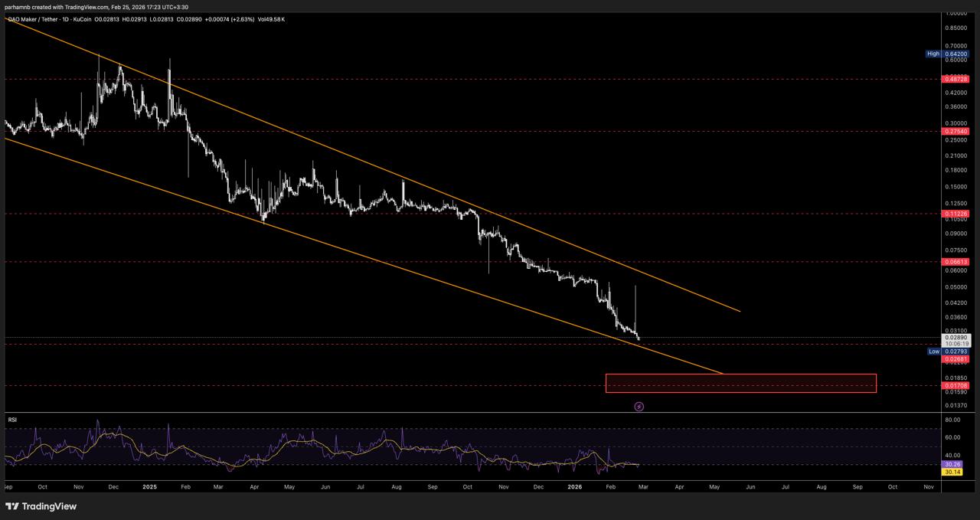This screenshot has width=980, height=520.
Task: Click the 0.48728 red price tag
Action: point(956,79)
